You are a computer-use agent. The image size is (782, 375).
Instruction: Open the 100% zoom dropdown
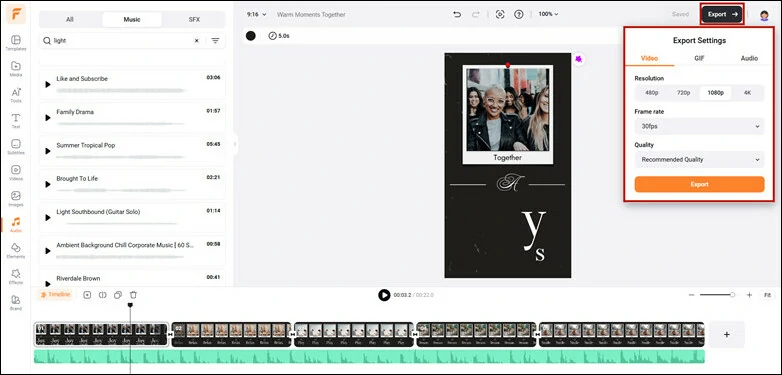pyautogui.click(x=548, y=14)
